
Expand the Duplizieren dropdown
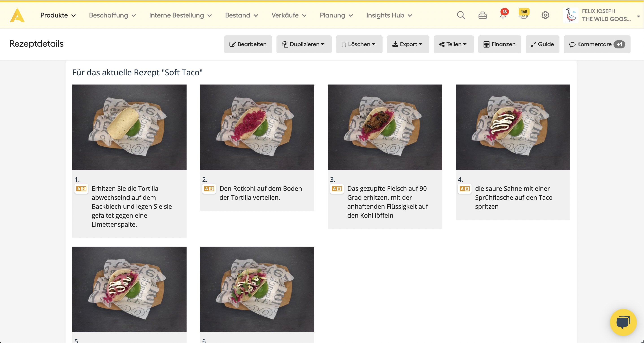304,44
